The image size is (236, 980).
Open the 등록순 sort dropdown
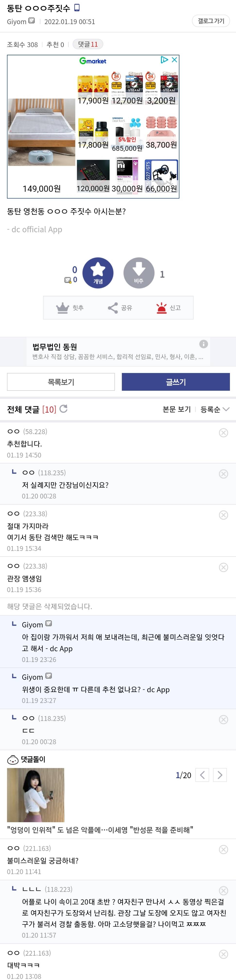215,409
